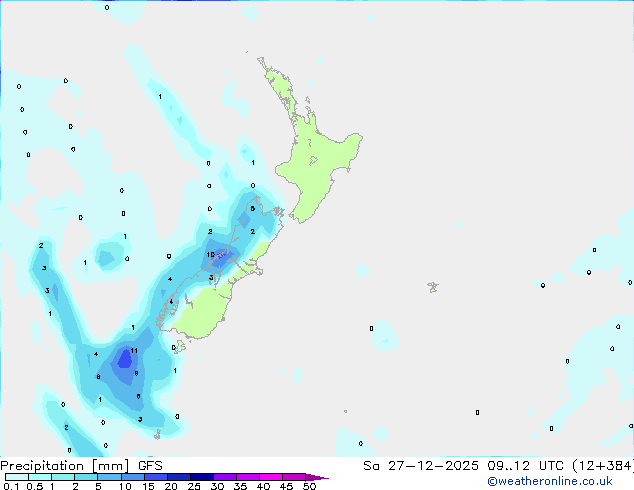634x490 pixels.
Task: Click the 'Sa 27-12-2025' date text
Action: 421,466
